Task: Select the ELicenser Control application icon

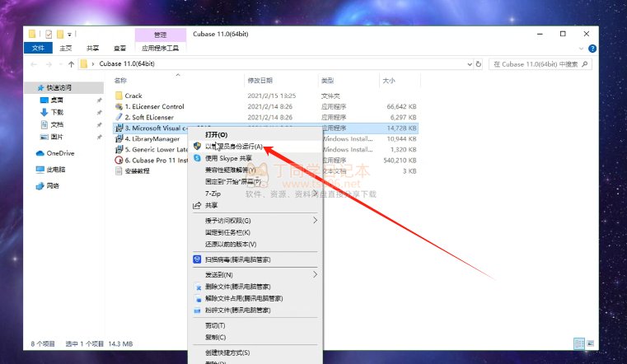Action: coord(119,107)
